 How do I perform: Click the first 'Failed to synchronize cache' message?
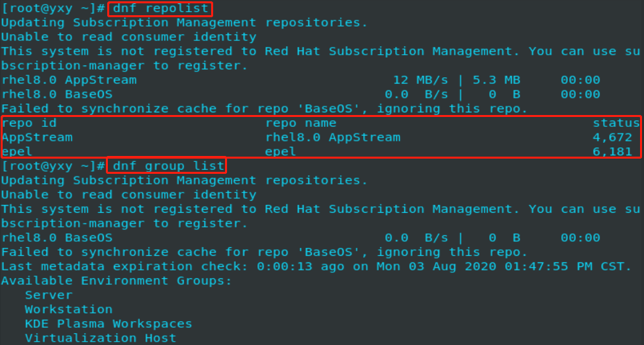[x=264, y=108]
